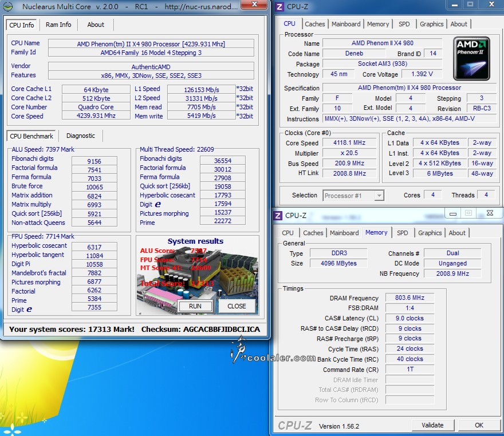Open the About tab in top CPU-Z window
504x436 pixels.
[x=459, y=24]
